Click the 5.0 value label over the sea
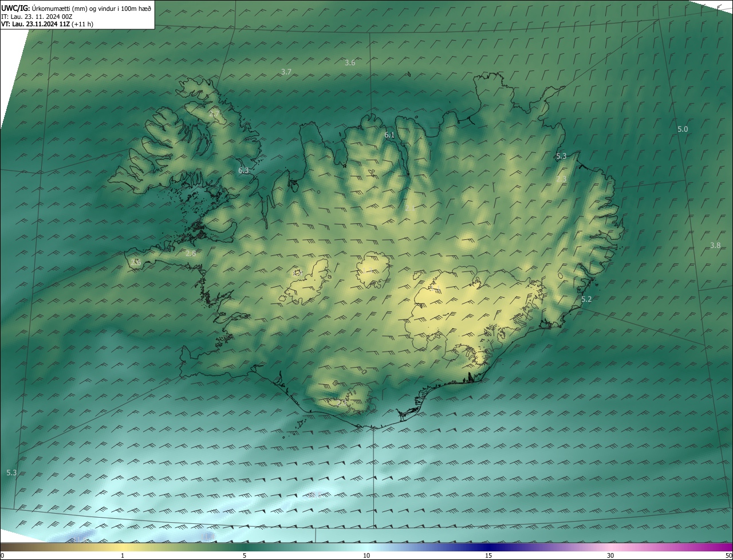Image resolution: width=733 pixels, height=560 pixels. [x=683, y=129]
